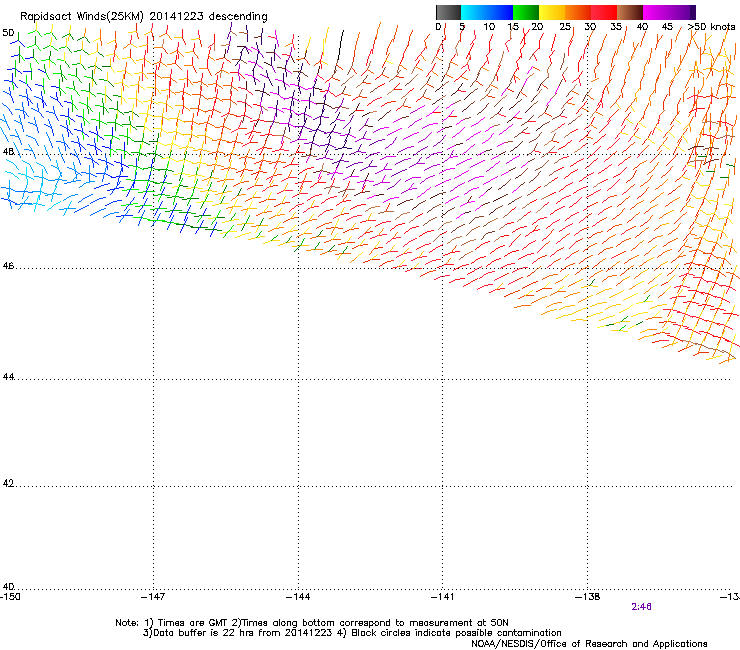Click the longitude label '-144'
740x650 pixels.
(298, 597)
